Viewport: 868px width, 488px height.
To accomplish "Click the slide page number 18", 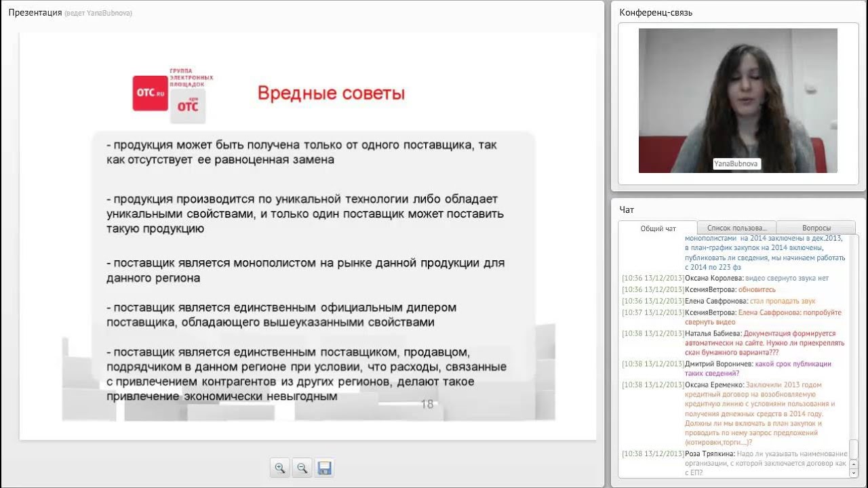I will 427,405.
